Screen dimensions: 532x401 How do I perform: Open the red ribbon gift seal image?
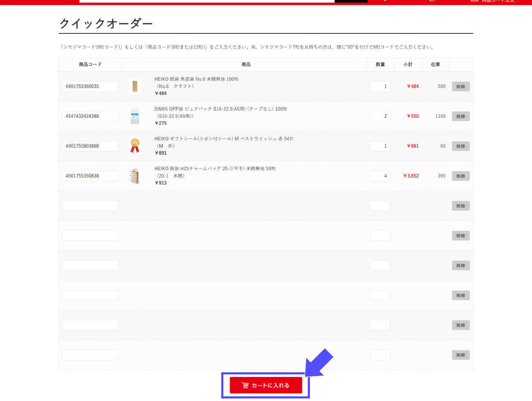[x=135, y=146]
